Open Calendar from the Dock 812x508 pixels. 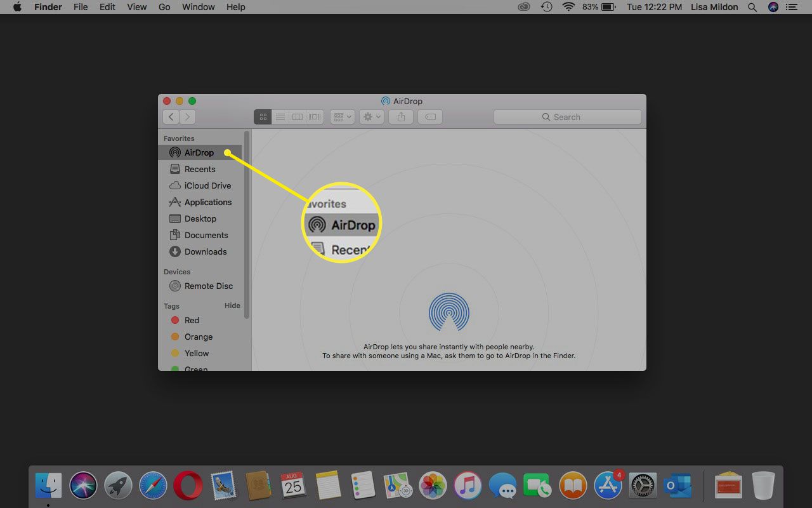[x=293, y=486]
